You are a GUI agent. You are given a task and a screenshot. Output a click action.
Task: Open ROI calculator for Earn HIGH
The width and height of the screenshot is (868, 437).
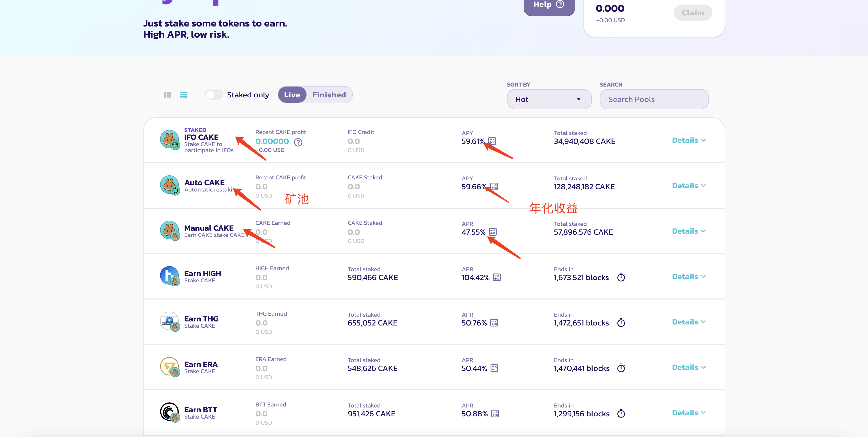497,278
